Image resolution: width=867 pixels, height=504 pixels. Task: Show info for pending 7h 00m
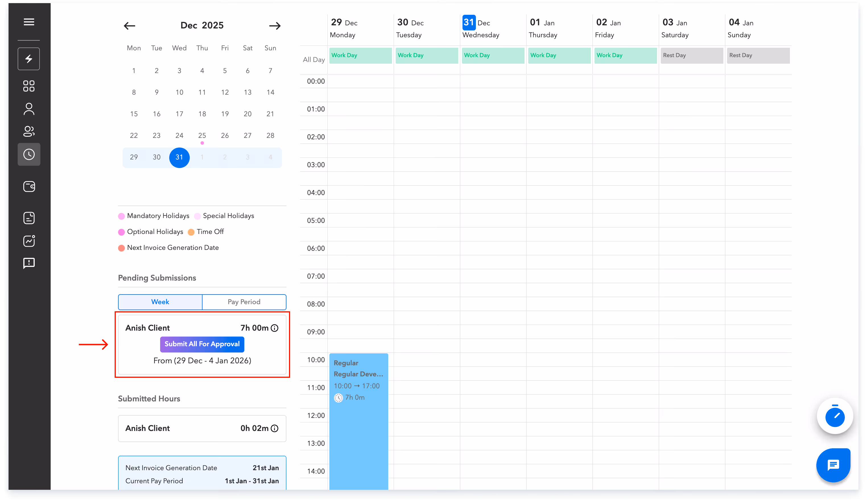pyautogui.click(x=274, y=328)
